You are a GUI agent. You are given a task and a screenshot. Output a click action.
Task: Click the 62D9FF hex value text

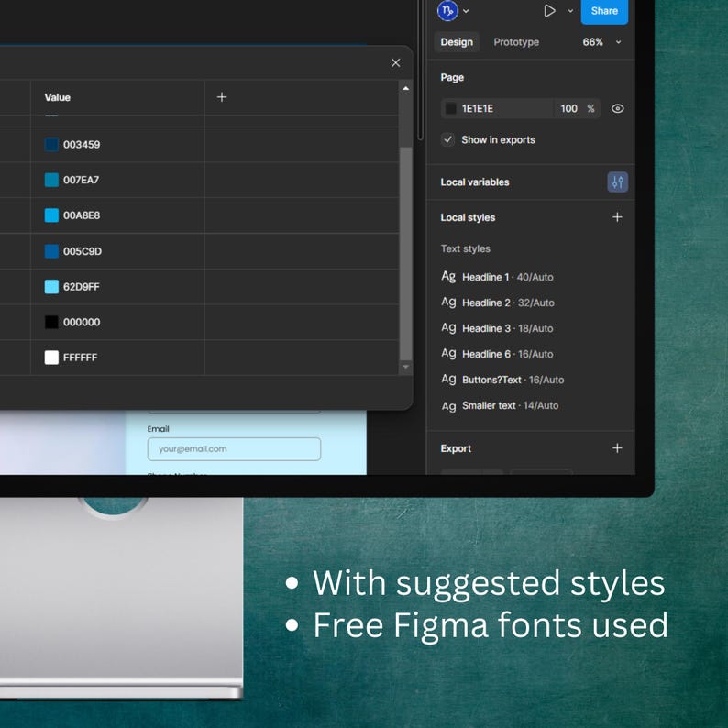82,287
